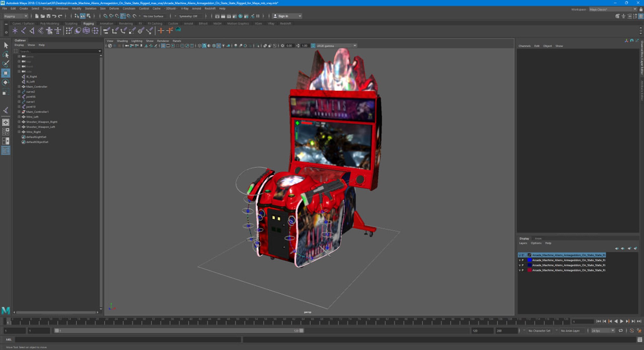This screenshot has height=350, width=644.
Task: Open the Rigging menu set dropdown
Action: (x=15, y=16)
